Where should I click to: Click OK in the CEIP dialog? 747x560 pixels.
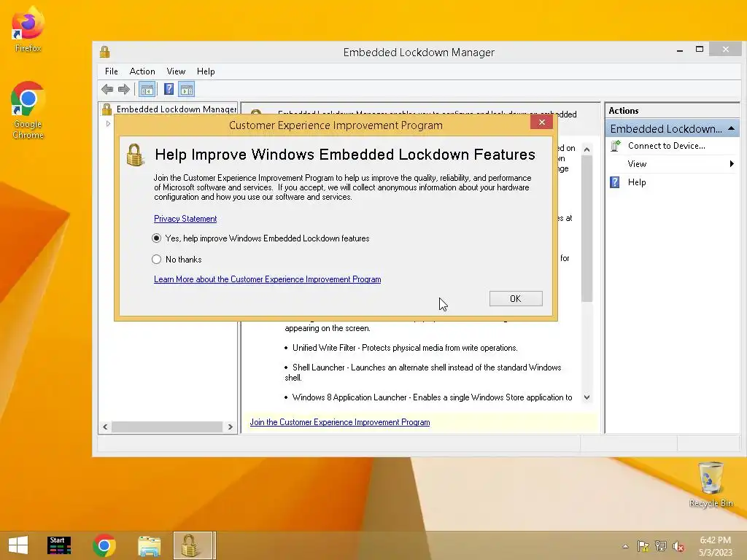click(x=516, y=298)
